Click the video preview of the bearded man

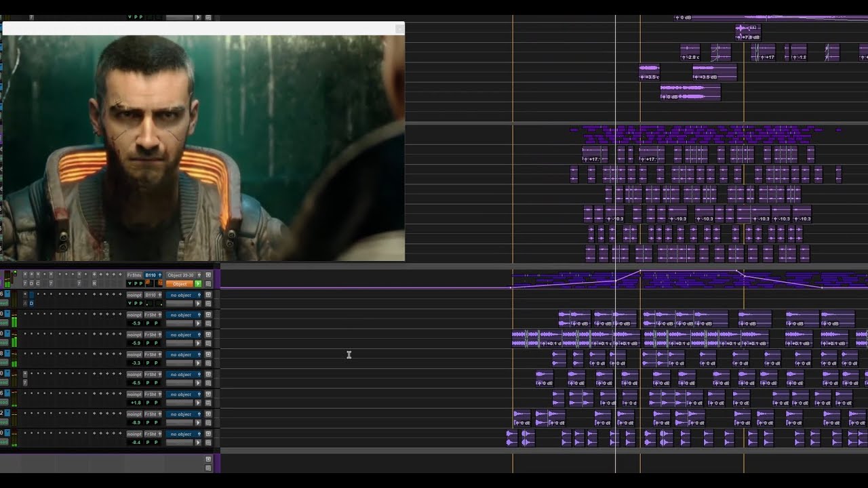click(202, 148)
